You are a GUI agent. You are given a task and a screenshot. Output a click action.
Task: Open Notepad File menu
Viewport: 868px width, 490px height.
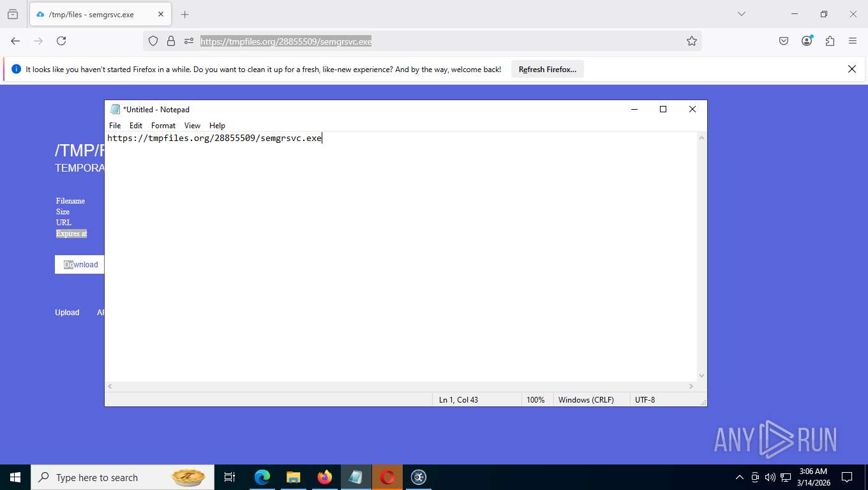(115, 126)
